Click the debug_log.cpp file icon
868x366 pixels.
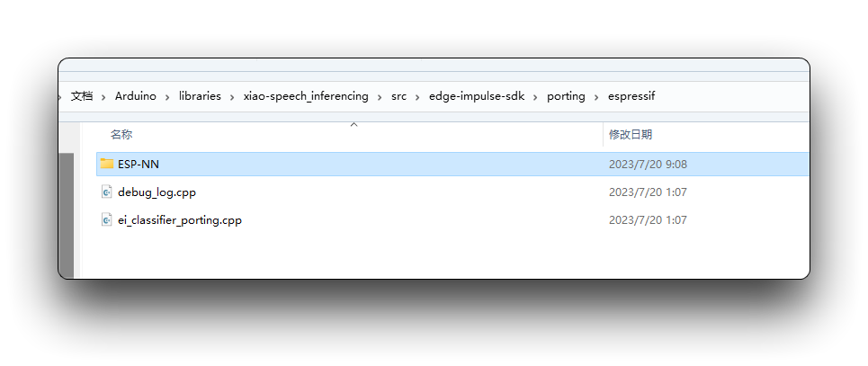pyautogui.click(x=106, y=192)
